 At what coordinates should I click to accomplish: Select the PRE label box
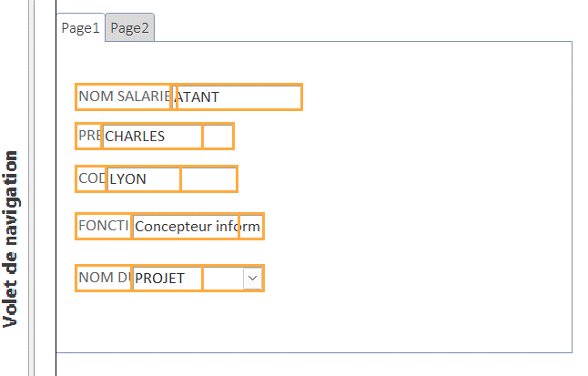point(89,136)
